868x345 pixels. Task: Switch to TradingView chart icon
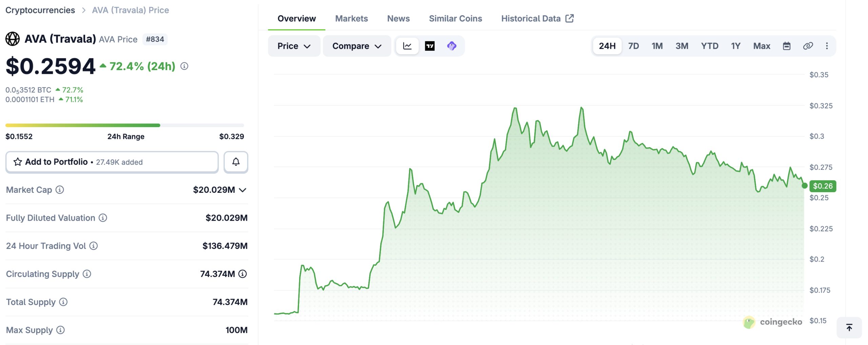(430, 46)
